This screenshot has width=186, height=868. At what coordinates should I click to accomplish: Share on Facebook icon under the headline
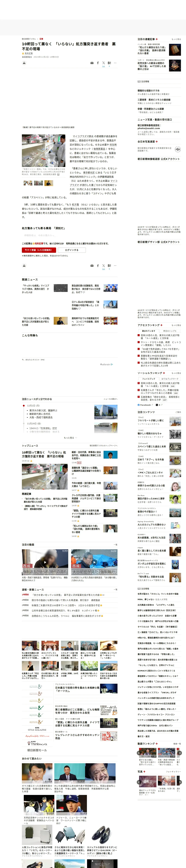tap(98, 63)
